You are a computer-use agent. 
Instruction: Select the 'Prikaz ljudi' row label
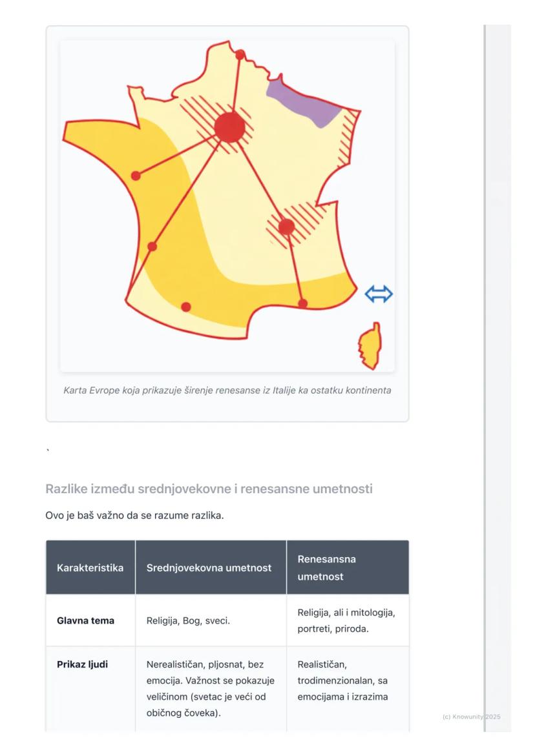pos(82,664)
